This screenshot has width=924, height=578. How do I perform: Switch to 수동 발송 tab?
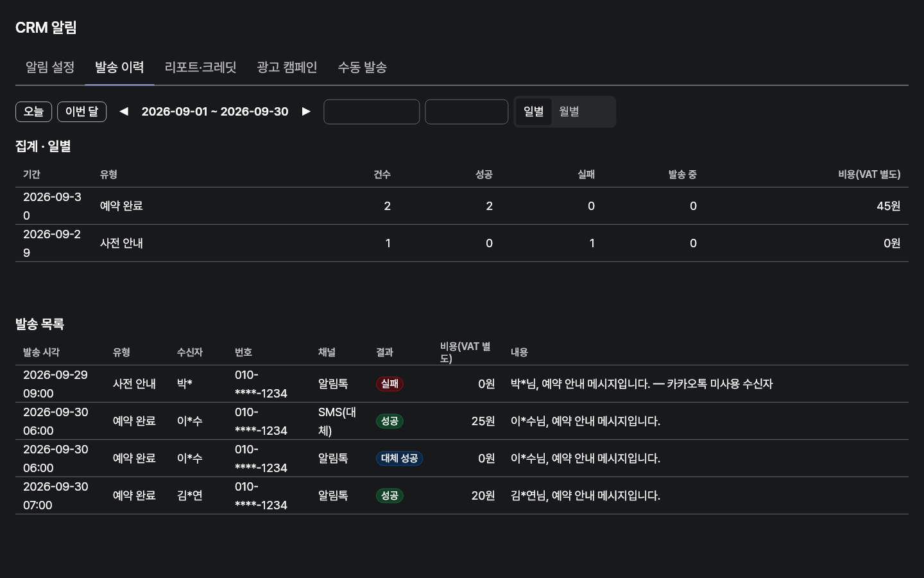[363, 67]
